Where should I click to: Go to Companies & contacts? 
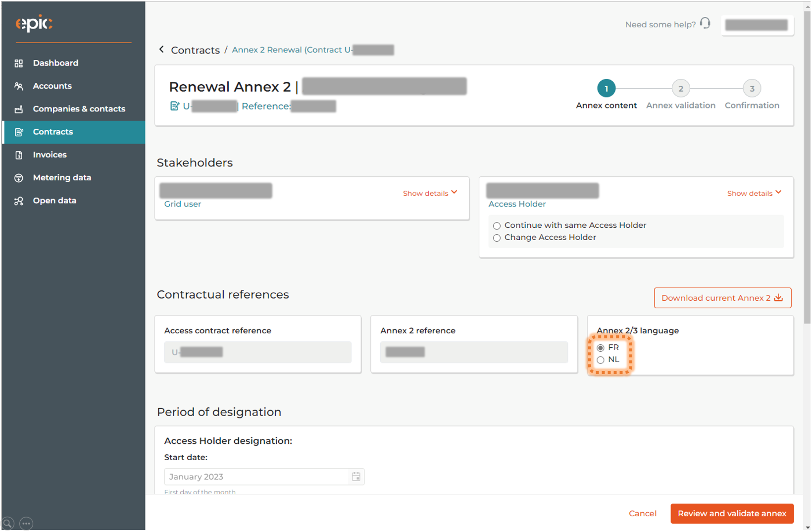pos(74,108)
